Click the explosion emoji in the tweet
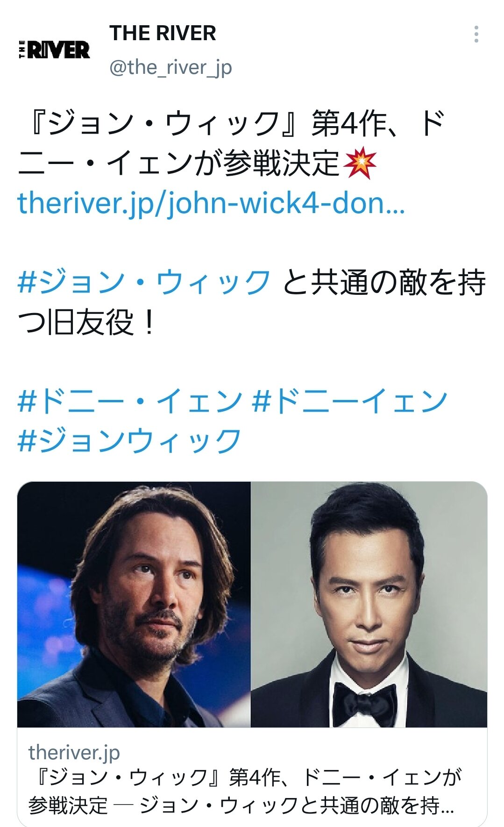 (x=359, y=164)
